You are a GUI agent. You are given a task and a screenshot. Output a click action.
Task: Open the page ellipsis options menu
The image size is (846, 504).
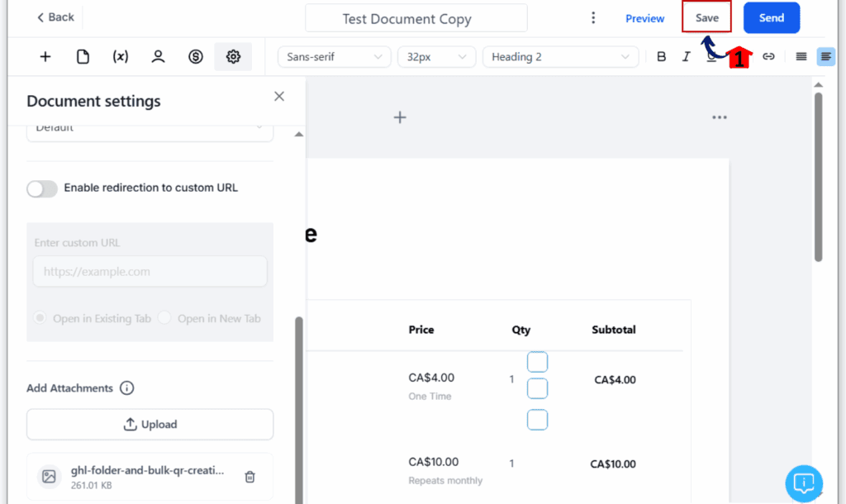click(720, 117)
